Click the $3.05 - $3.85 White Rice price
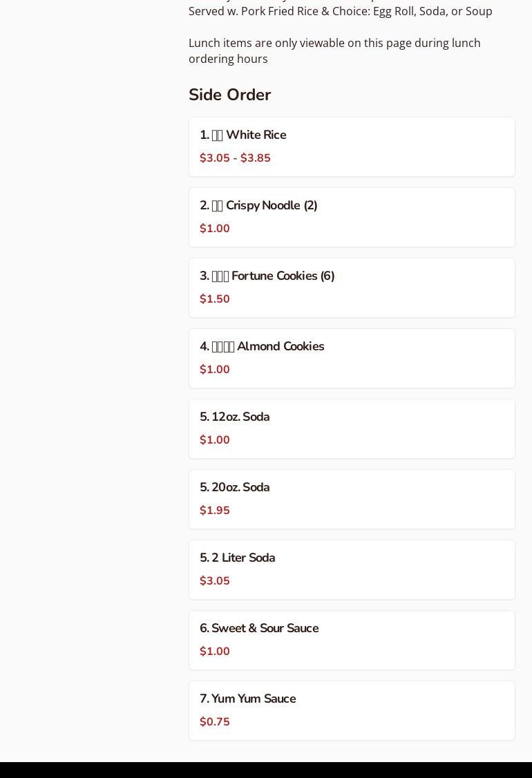532x778 pixels. (235, 158)
